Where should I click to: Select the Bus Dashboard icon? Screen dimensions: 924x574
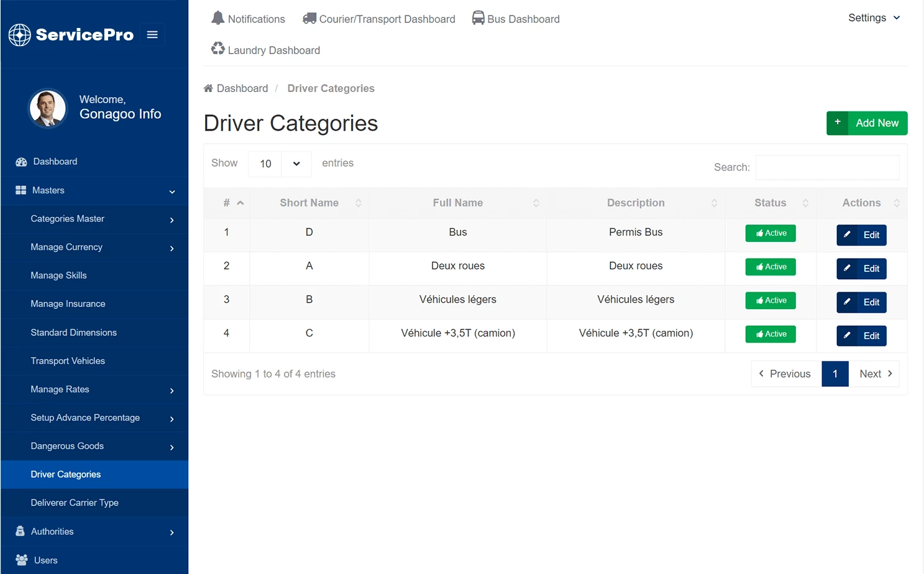pos(478,18)
